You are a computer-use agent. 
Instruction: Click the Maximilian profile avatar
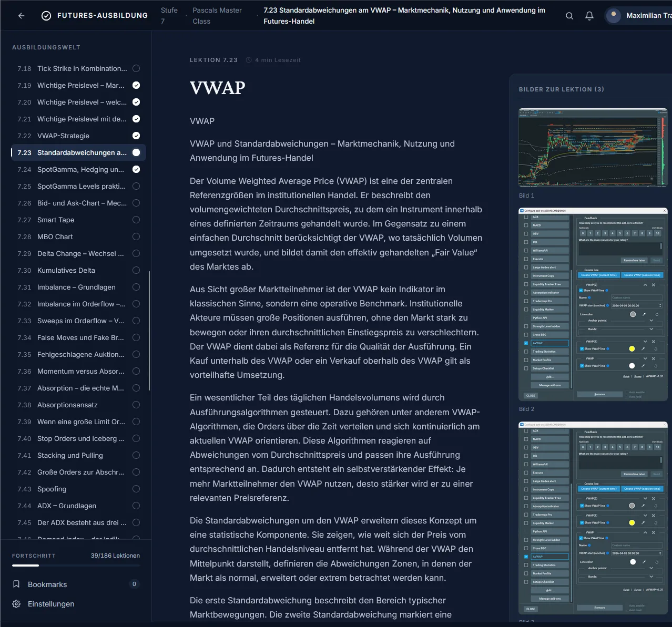coord(614,16)
